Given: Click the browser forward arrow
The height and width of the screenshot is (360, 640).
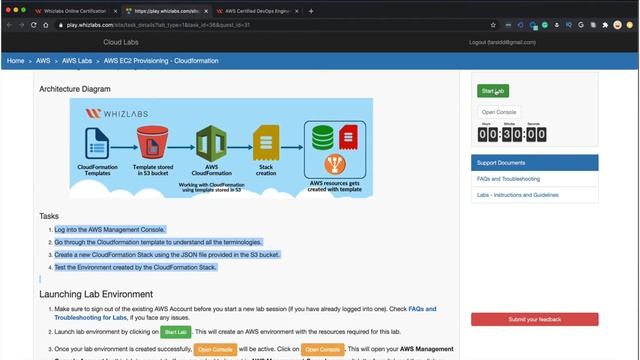Looking at the screenshot, I should (x=21, y=25).
